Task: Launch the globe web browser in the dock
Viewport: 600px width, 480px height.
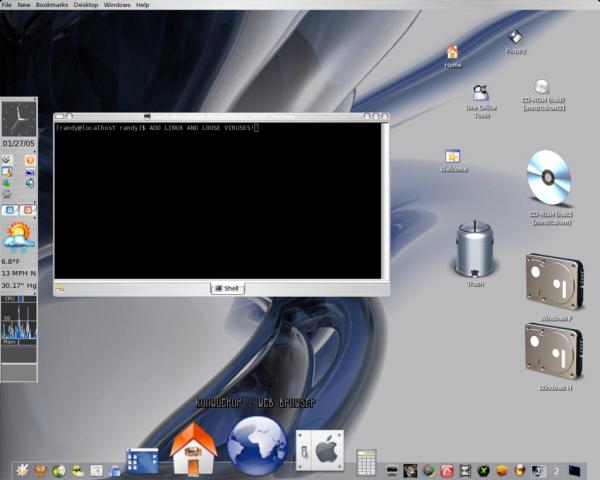Action: [x=257, y=446]
